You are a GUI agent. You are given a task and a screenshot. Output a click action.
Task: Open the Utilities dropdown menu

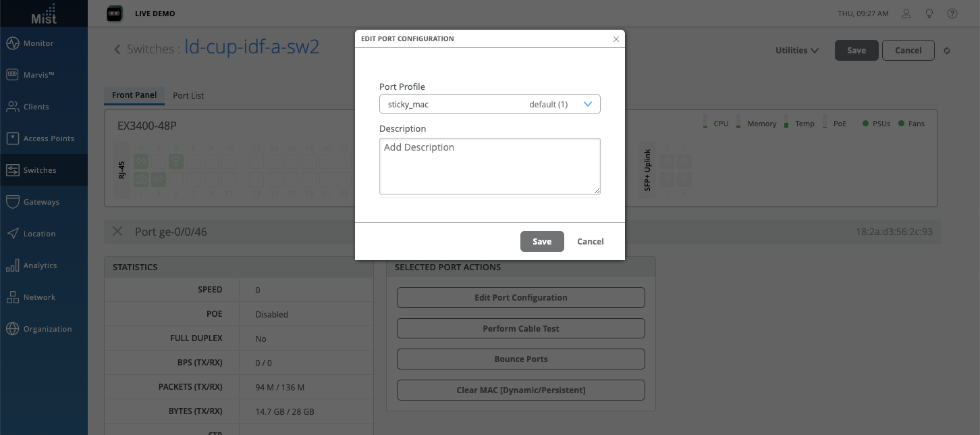(x=796, y=51)
